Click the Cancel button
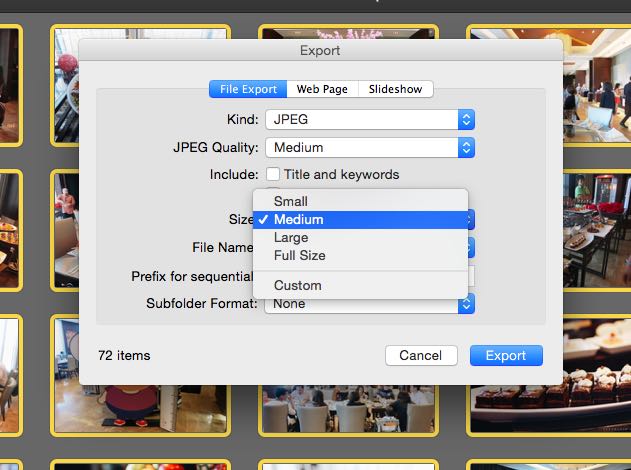 point(421,355)
